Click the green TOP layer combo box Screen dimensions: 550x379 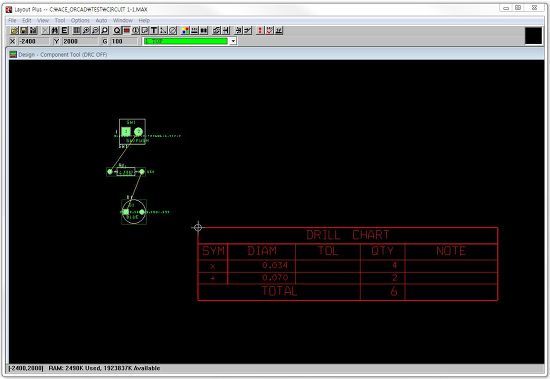click(x=186, y=41)
